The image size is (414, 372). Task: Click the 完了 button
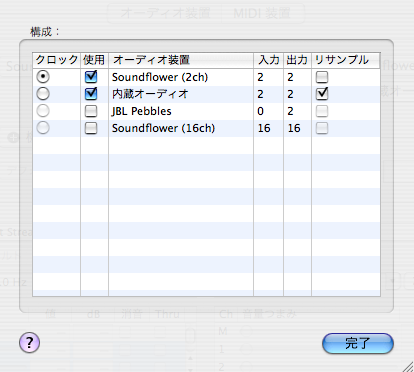(x=358, y=343)
